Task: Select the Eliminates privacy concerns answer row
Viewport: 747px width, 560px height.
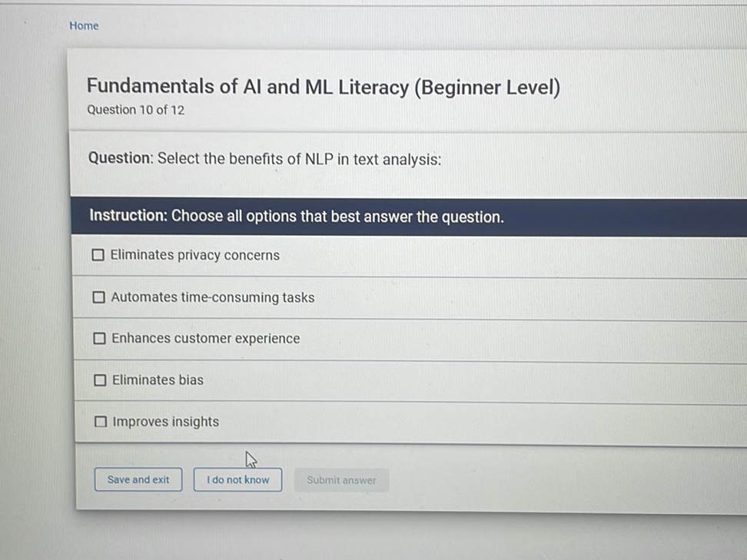Action: tap(307, 254)
